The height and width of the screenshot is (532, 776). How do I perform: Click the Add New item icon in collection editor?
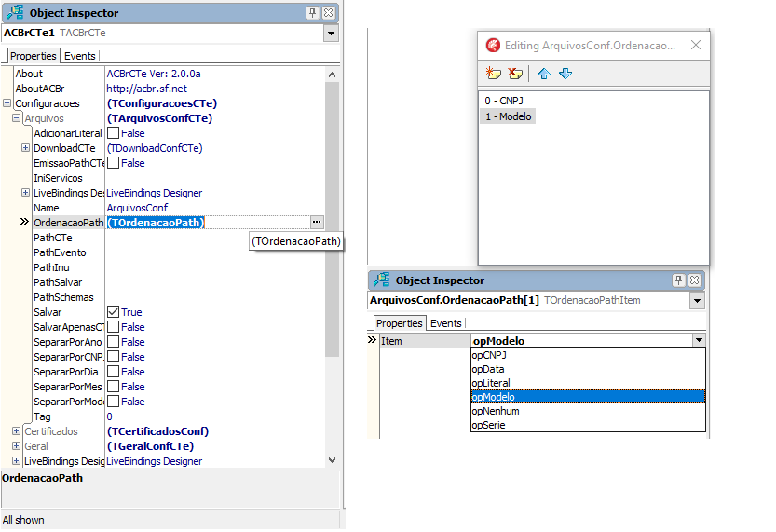(x=494, y=74)
